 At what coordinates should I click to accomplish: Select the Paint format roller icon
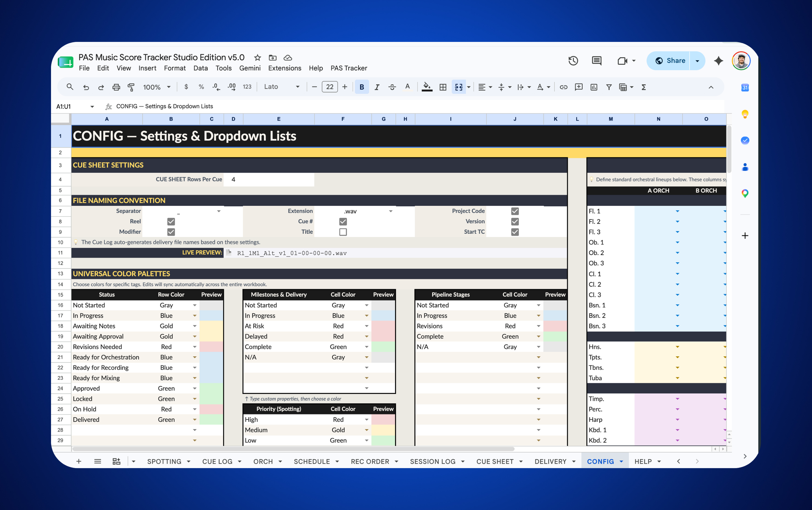[x=131, y=87]
